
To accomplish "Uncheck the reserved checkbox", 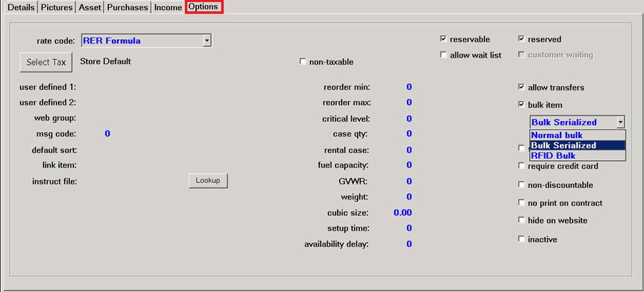I will 521,39.
